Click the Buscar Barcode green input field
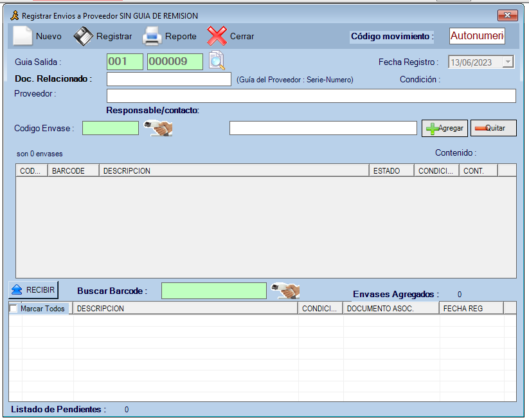The width and height of the screenshot is (529, 420). click(214, 291)
